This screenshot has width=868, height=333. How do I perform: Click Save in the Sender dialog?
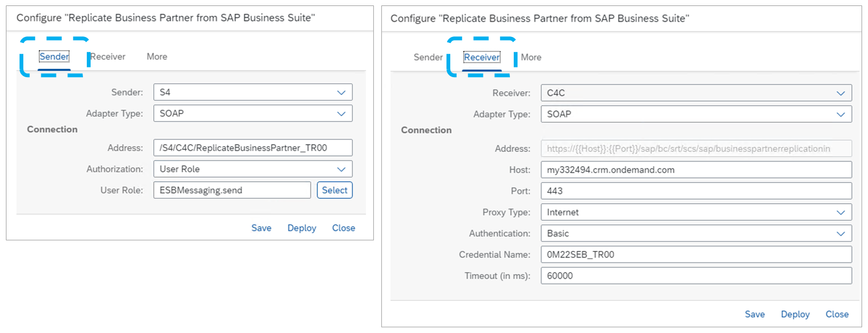click(261, 228)
